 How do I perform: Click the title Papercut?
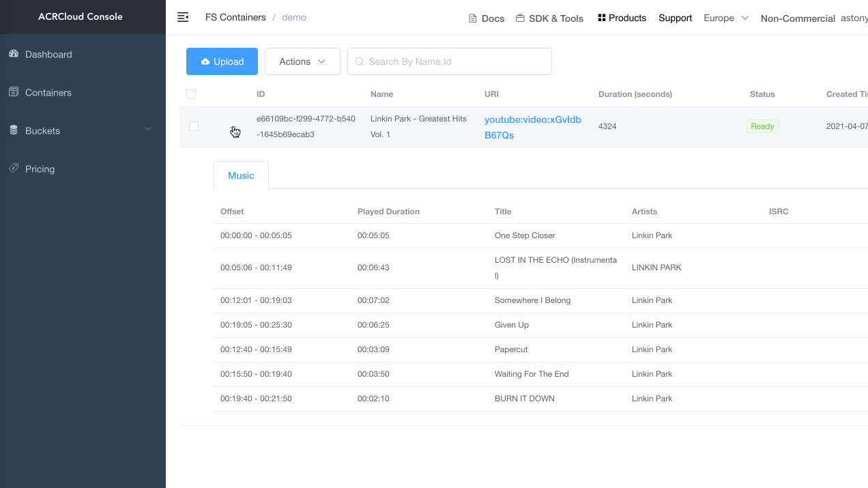click(x=511, y=349)
